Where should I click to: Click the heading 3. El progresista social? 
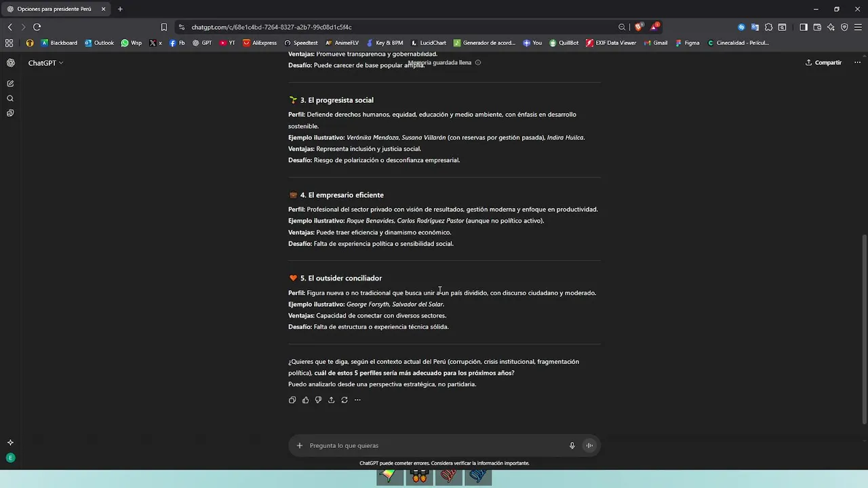pos(337,100)
